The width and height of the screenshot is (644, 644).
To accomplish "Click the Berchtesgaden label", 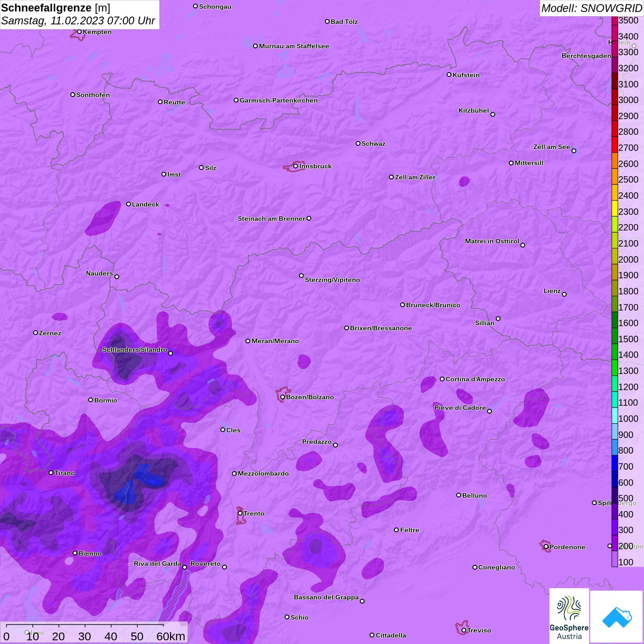I will (x=586, y=56).
